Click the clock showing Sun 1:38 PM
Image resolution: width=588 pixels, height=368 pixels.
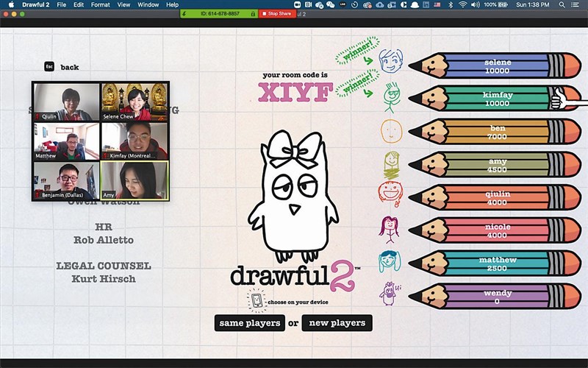point(532,4)
